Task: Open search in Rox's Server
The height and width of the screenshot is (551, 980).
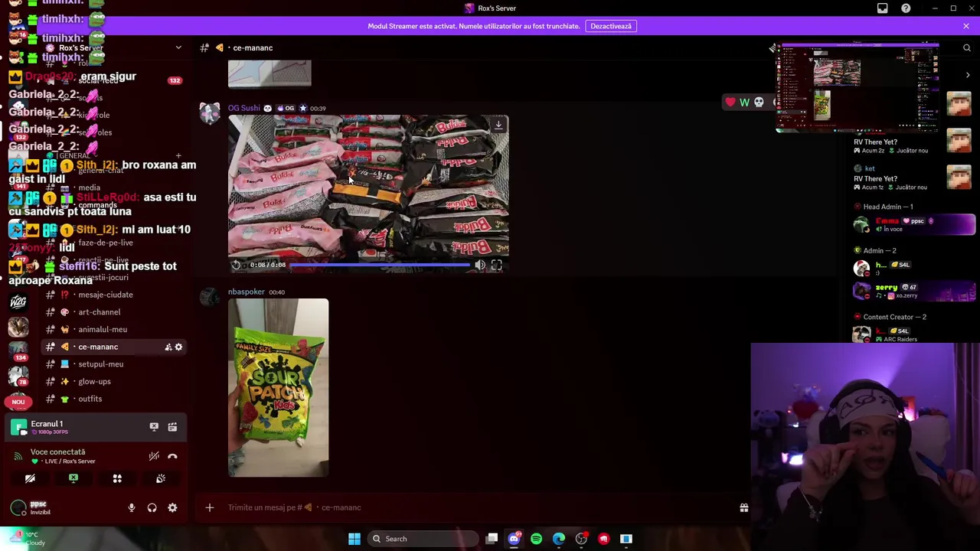Action: [966, 47]
